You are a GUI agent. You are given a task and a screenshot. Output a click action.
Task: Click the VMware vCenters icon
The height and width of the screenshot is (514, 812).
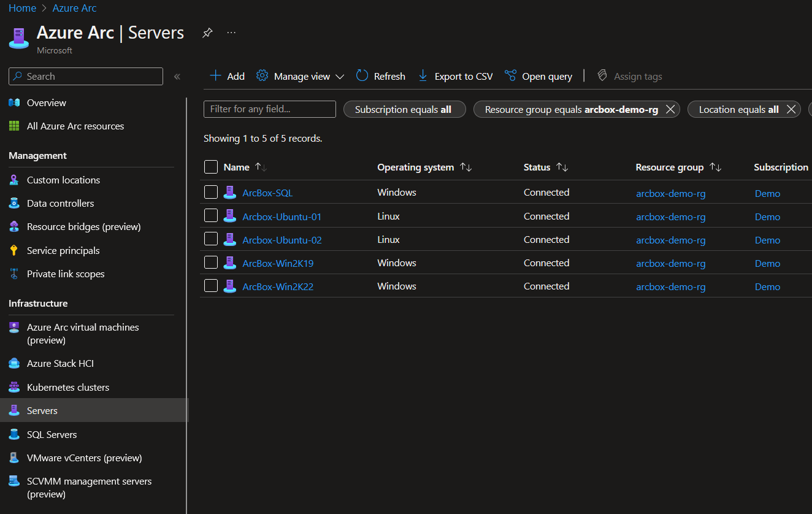[14, 458]
